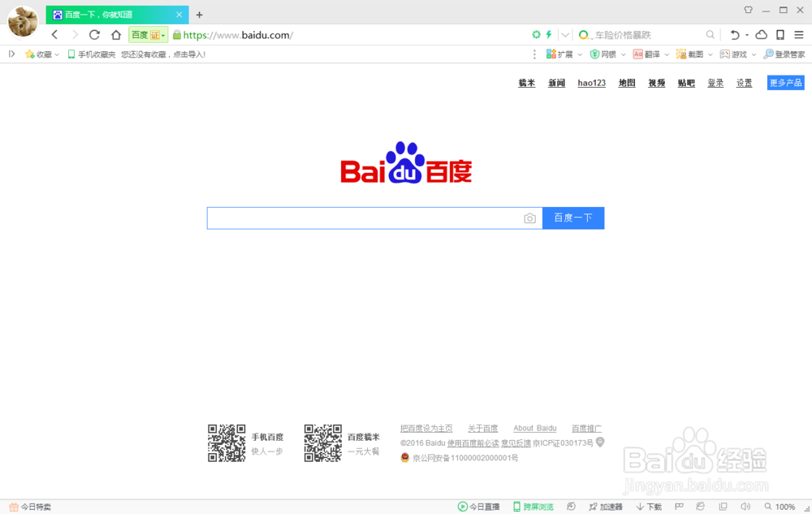
Task: Click the green circular browser-core switch icon
Action: tap(537, 35)
